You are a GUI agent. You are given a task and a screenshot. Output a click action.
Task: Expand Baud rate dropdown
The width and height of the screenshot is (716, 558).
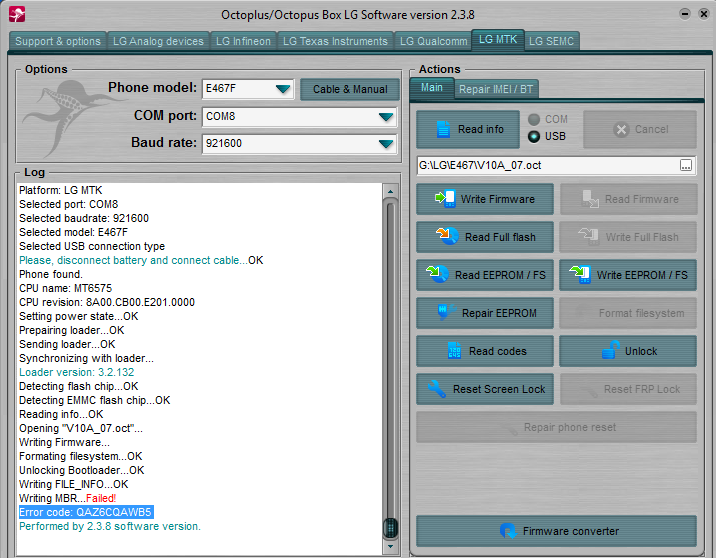[x=386, y=143]
